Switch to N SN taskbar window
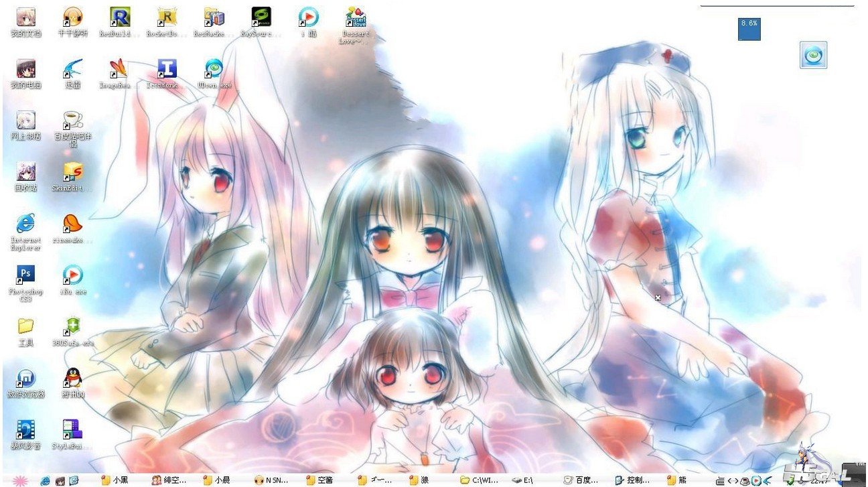868x487 pixels. coord(272,480)
